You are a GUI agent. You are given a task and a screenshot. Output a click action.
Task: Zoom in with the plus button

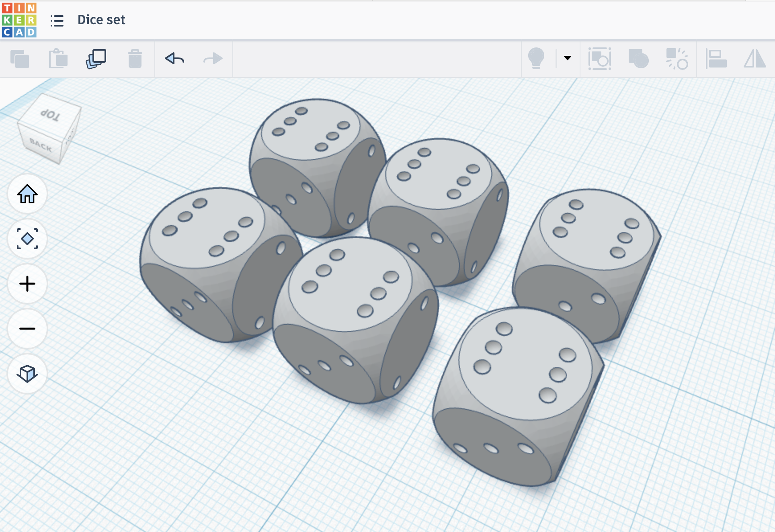pyautogui.click(x=27, y=284)
